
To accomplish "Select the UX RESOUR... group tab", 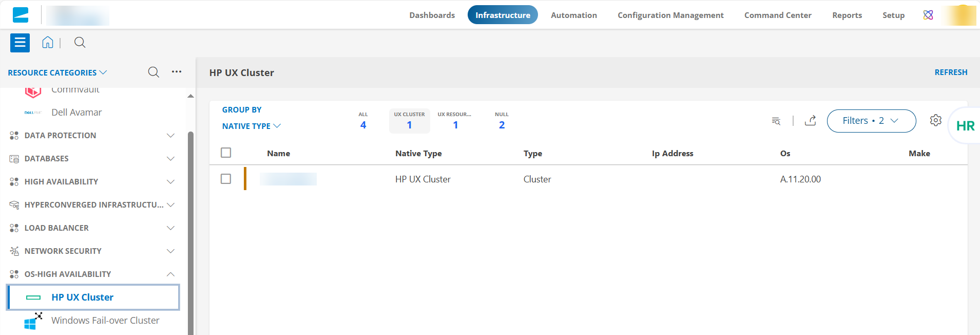I will (x=455, y=121).
